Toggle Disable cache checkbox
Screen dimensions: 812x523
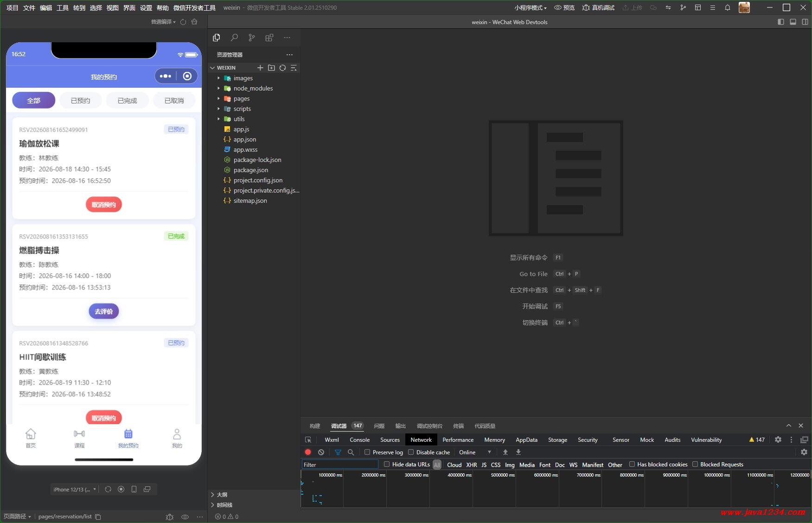(x=411, y=452)
